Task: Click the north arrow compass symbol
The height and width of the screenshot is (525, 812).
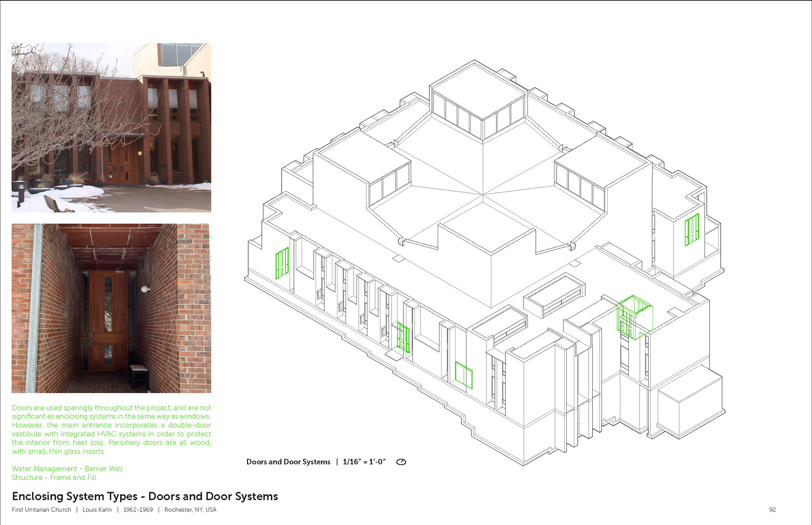Action: tap(401, 462)
